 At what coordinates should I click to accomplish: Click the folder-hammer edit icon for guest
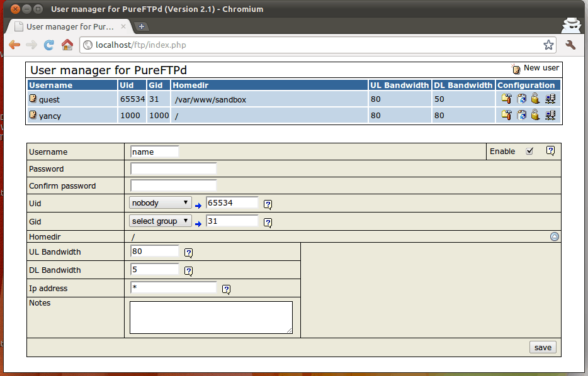point(507,99)
